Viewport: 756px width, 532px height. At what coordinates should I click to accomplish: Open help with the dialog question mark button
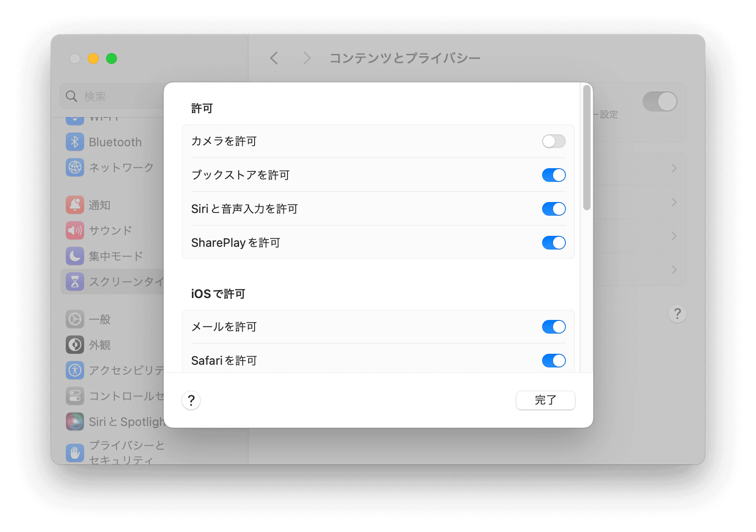pyautogui.click(x=191, y=400)
